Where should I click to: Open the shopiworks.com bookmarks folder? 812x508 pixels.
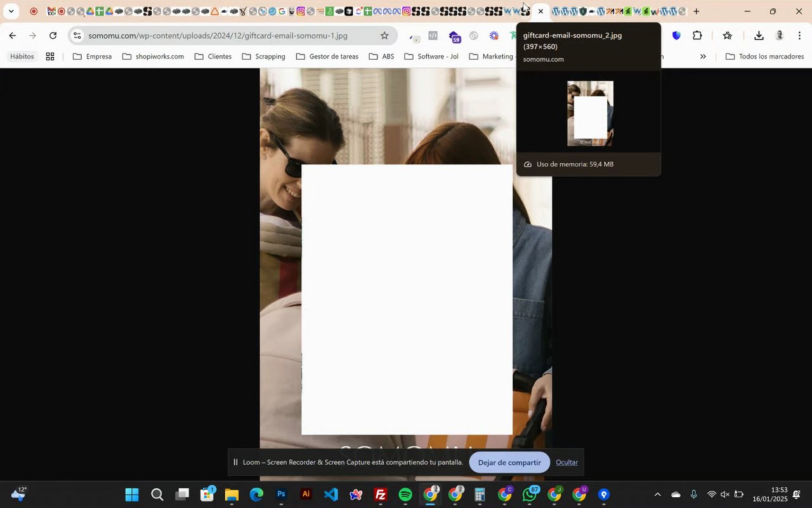(x=153, y=57)
